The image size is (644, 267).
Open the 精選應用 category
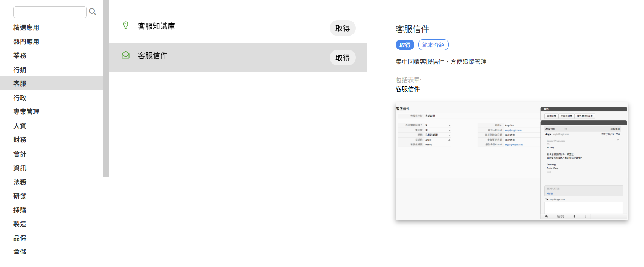(x=26, y=28)
